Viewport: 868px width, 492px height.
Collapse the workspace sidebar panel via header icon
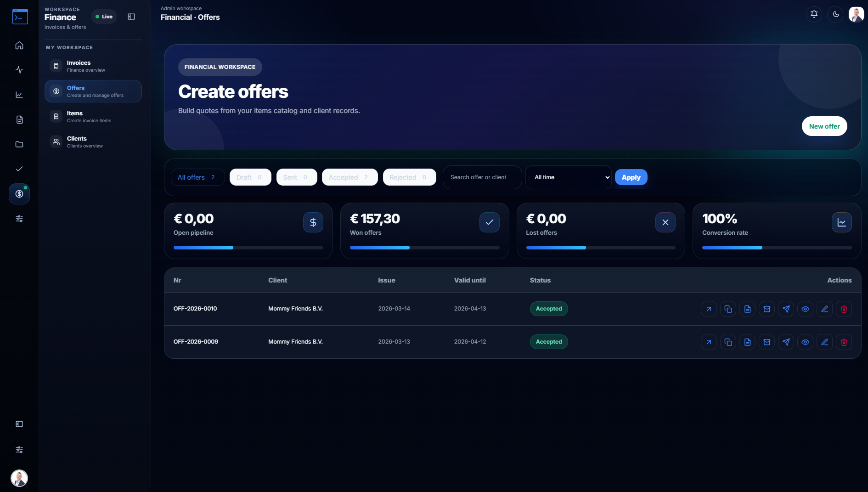click(131, 17)
